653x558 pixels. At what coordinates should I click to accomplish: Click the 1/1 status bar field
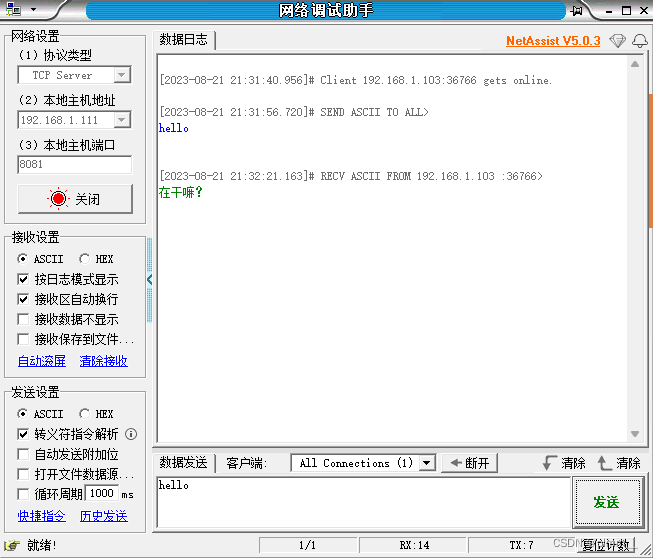(307, 545)
